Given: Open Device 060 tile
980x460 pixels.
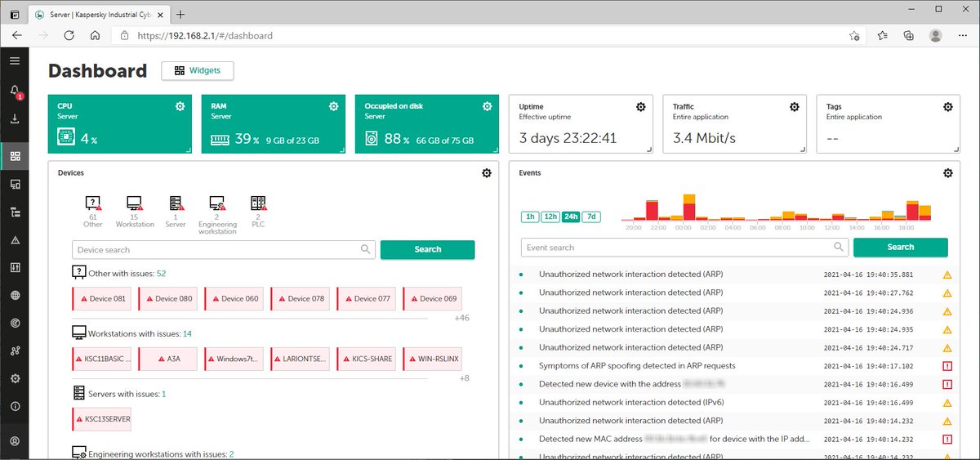Looking at the screenshot, I should 234,298.
